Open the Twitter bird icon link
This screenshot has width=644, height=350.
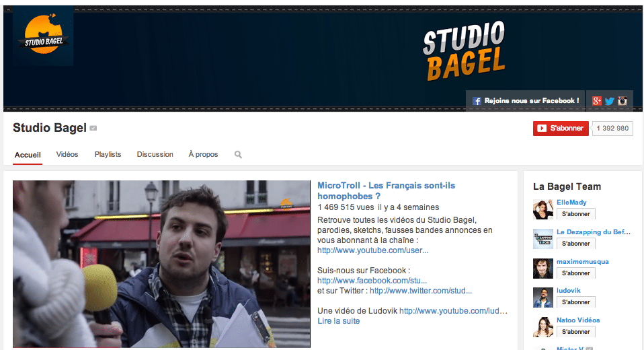pos(610,101)
